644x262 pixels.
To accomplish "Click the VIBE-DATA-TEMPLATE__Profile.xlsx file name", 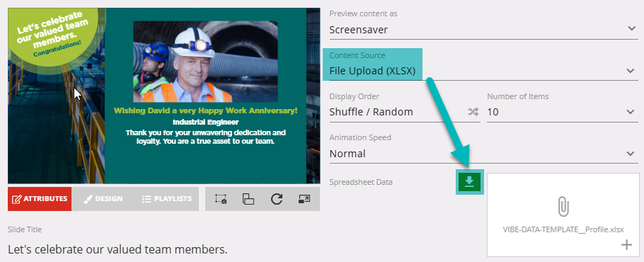I will [x=563, y=229].
